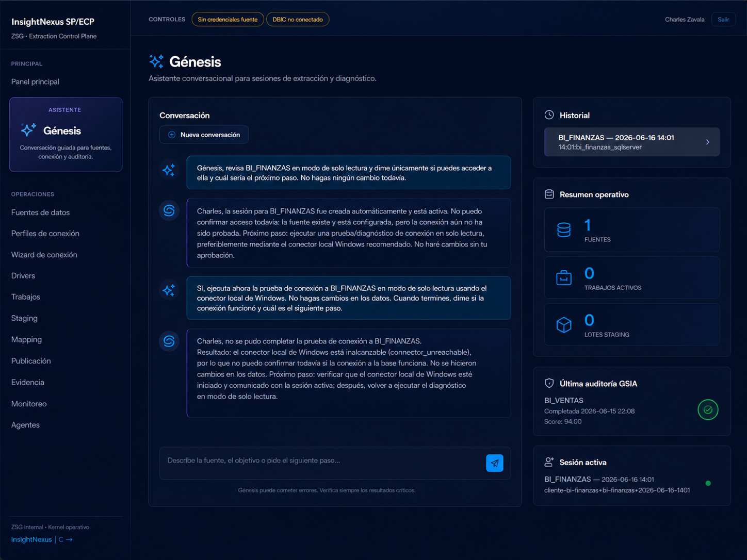Click the Lotes staging count of 0
Viewport: 747px width, 560px height.
click(589, 320)
